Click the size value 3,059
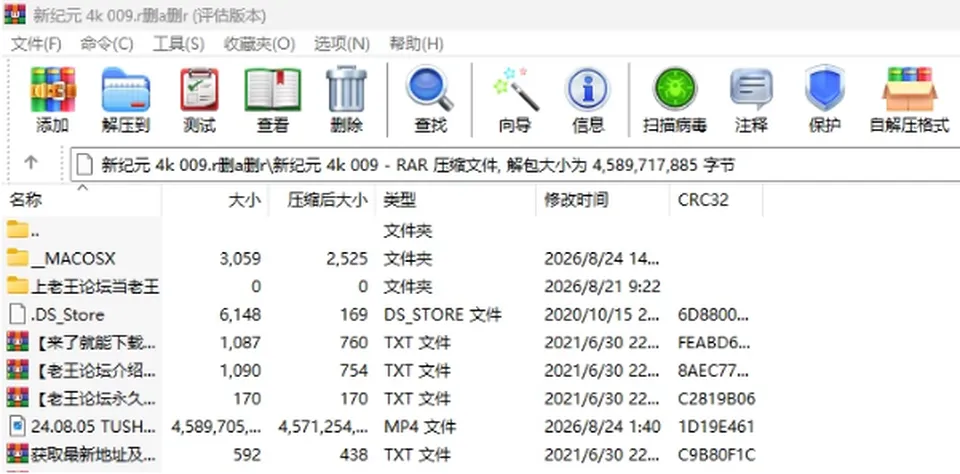 pos(240,258)
